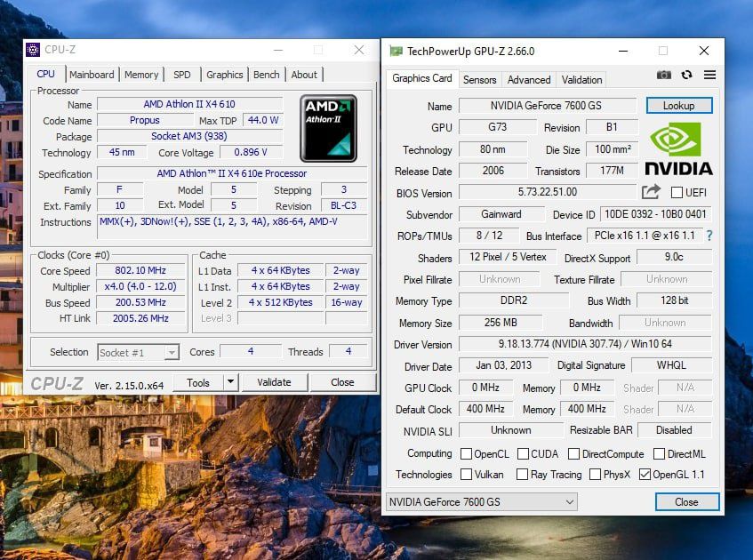Click the Core Speed value 802.10 MHz
The height and width of the screenshot is (560, 753).
[x=140, y=270]
